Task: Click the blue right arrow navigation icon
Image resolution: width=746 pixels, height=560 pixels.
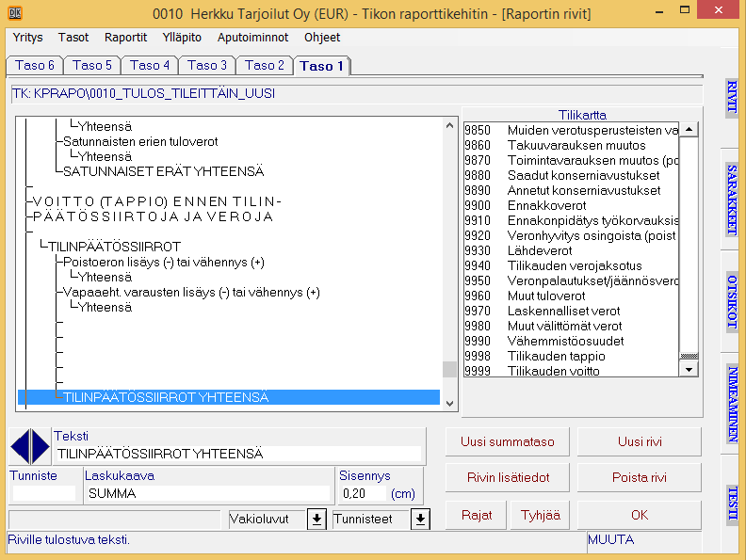Action: tap(41, 446)
